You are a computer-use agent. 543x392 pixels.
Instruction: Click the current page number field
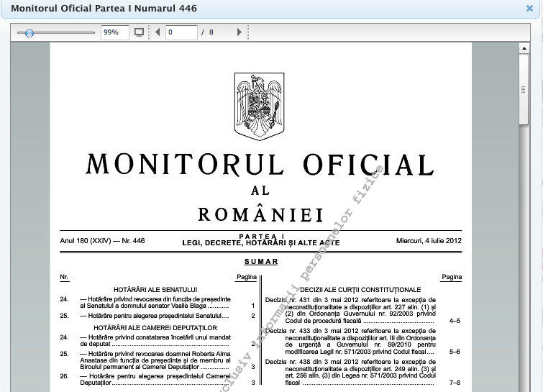(181, 32)
